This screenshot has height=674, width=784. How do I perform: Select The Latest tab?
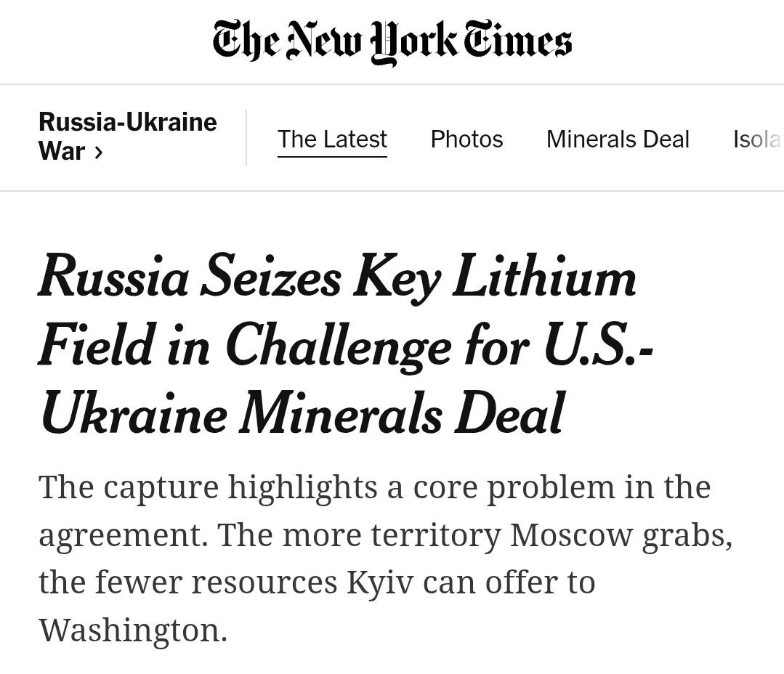pos(332,139)
